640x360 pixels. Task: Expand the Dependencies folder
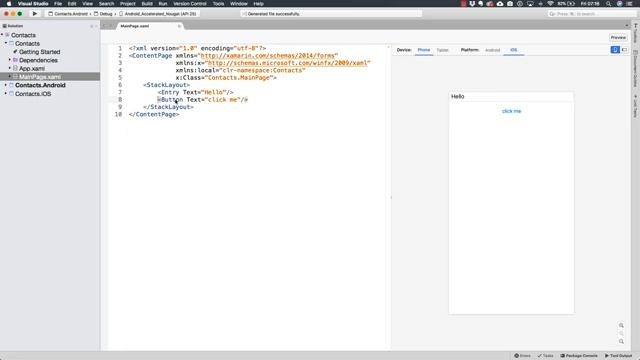(10, 60)
